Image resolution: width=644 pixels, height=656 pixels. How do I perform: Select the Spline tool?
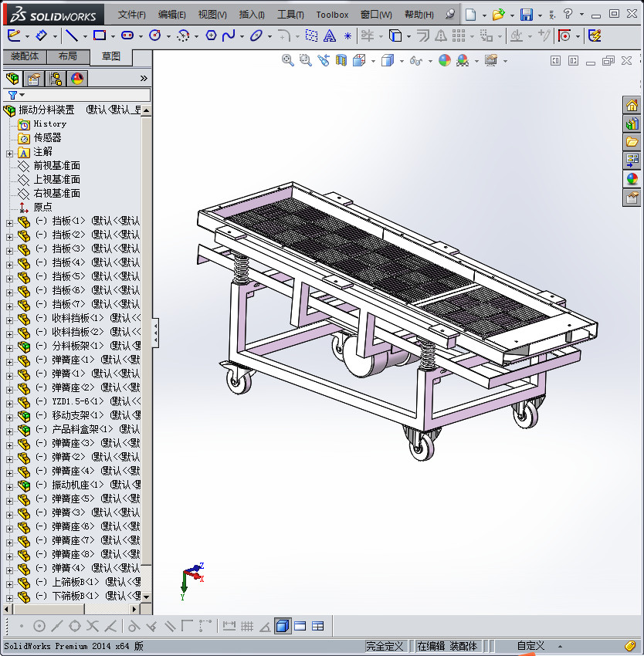click(229, 36)
